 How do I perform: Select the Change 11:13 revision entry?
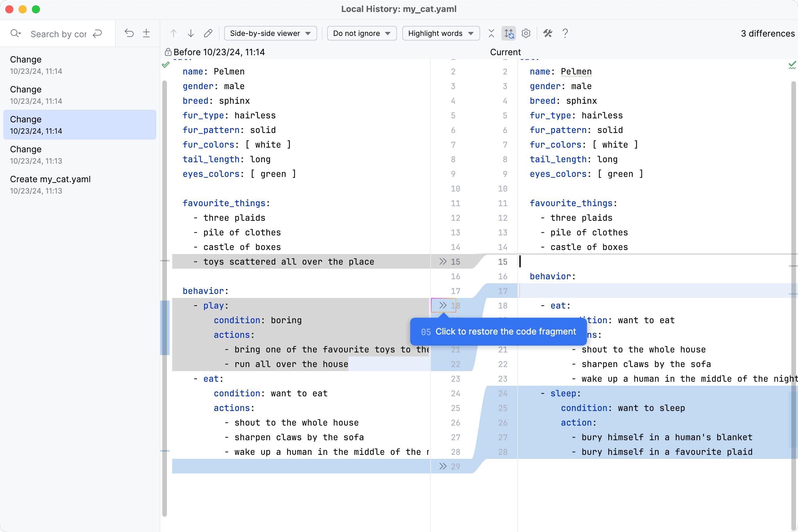pyautogui.click(x=36, y=154)
